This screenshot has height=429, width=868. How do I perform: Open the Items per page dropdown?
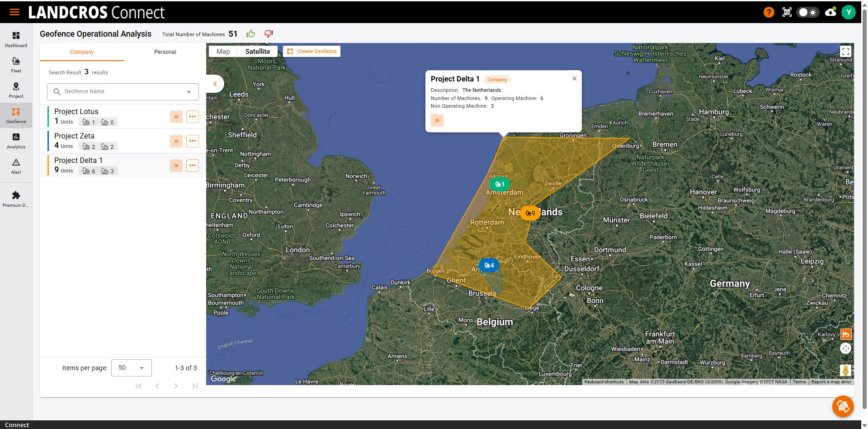(x=131, y=367)
